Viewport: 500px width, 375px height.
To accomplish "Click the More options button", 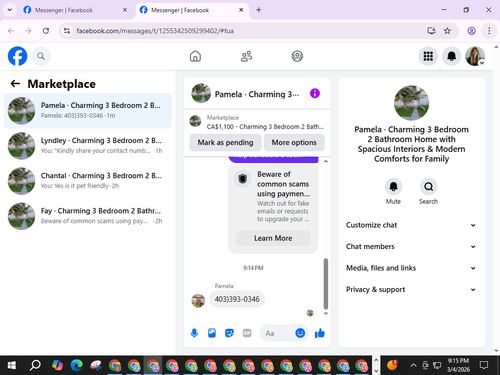I will [294, 142].
